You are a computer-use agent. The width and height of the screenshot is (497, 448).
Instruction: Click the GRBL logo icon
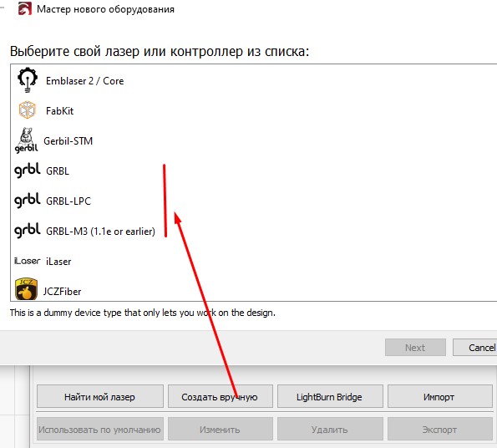pos(28,171)
